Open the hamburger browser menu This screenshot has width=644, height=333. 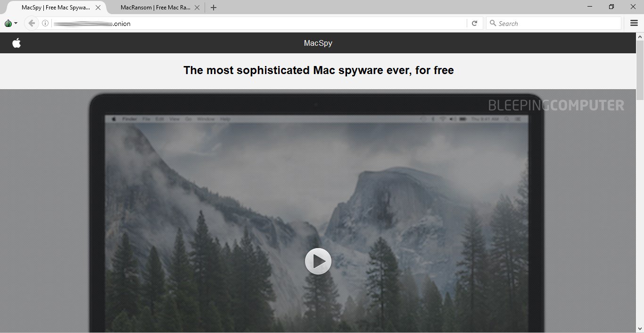tap(634, 23)
